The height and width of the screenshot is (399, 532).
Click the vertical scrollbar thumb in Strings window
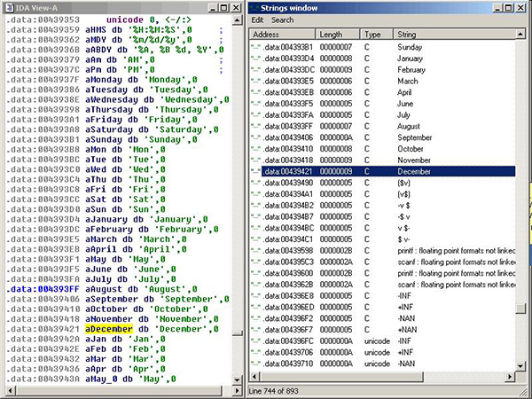pyautogui.click(x=520, y=309)
